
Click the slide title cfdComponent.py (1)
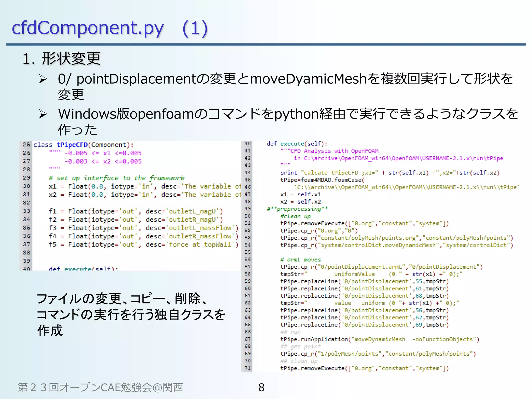pos(110,28)
